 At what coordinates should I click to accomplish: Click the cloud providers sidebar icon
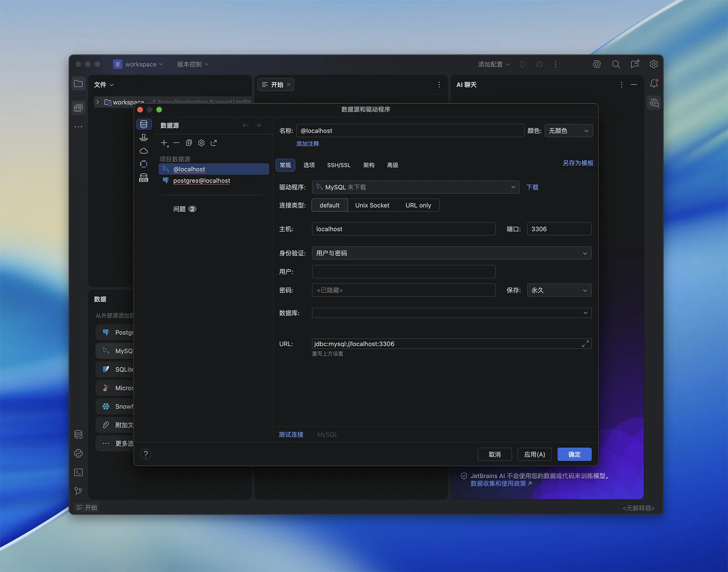pos(144,151)
